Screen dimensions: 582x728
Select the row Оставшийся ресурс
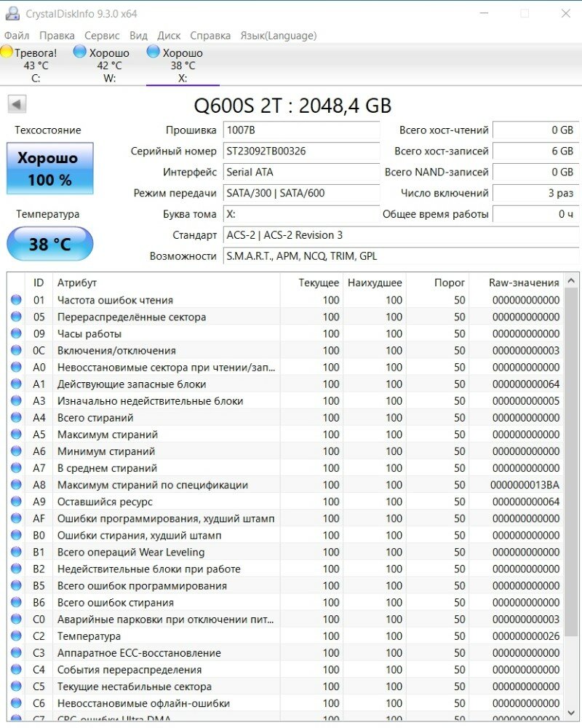[285, 502]
